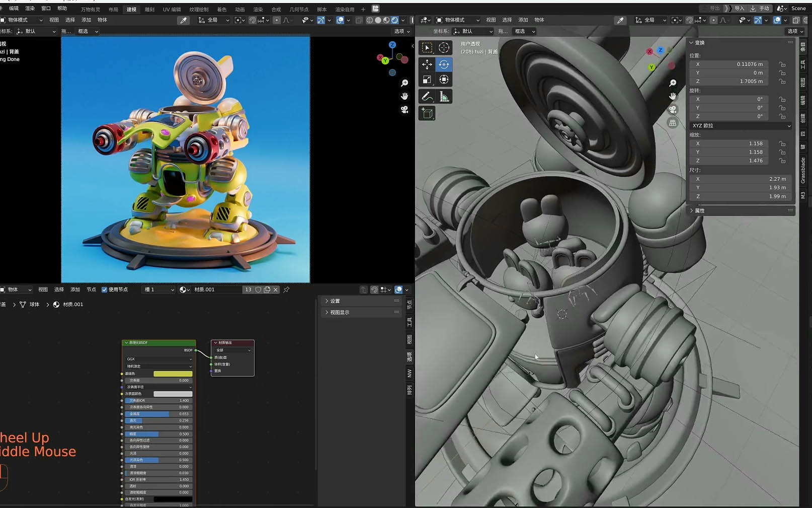This screenshot has height=508, width=812.
Task: Click the yellow 基础色 color swatch
Action: click(x=173, y=374)
